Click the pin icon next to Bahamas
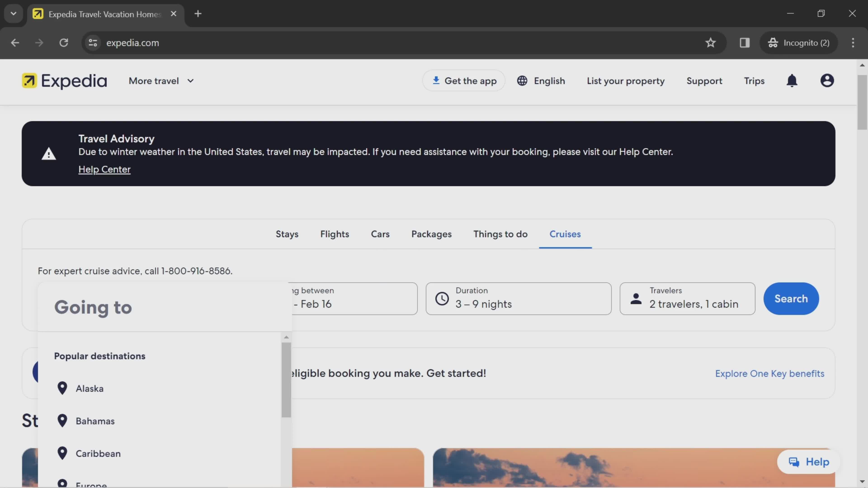The image size is (868, 488). [x=62, y=420]
